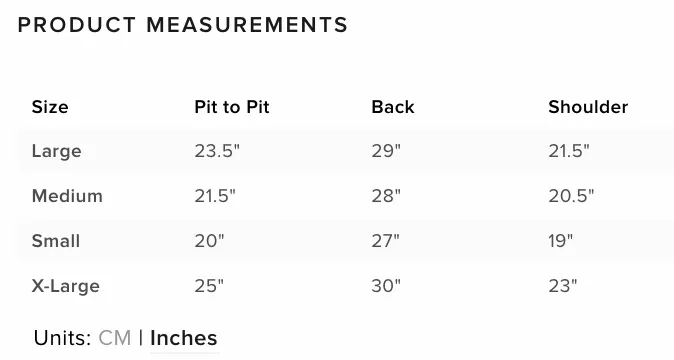Screen dimensions: 674x360
Task: Click the Medium pit to pit value 21.5"
Action: (x=215, y=196)
